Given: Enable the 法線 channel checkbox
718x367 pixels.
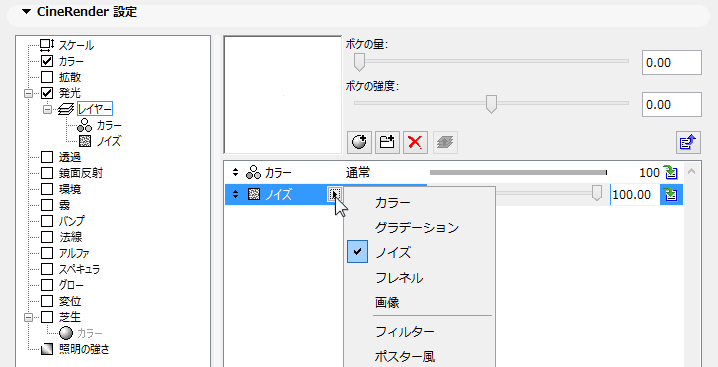Looking at the screenshot, I should point(47,237).
